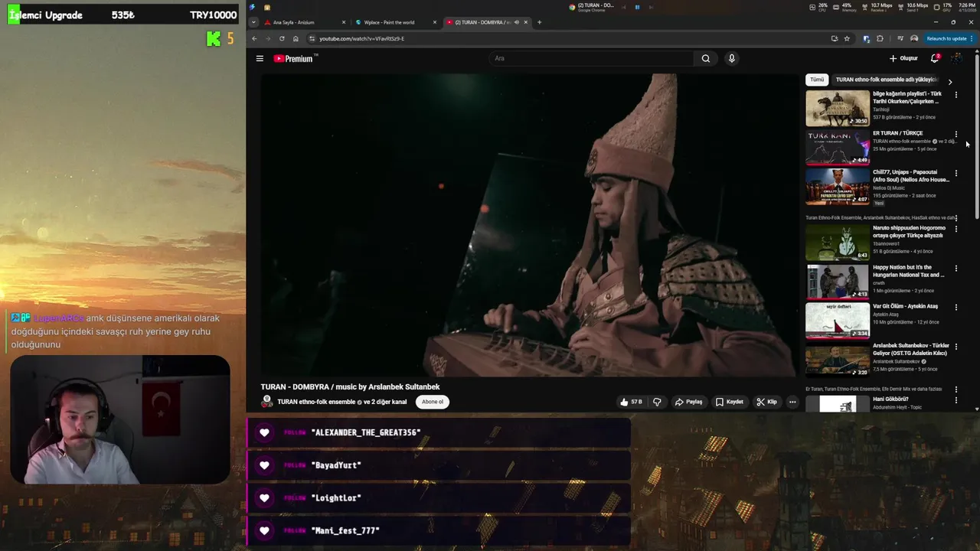Screen dimensions: 980x551
Task: Open Chrome extensions puzzle icon
Action: coord(880,38)
